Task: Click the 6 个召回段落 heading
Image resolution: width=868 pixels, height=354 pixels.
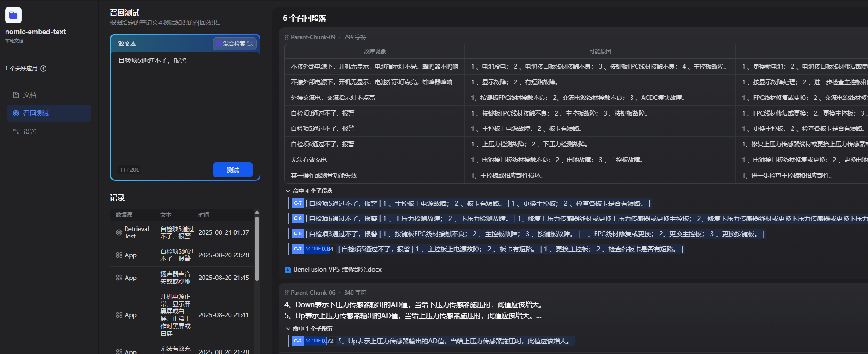Action: [x=304, y=18]
